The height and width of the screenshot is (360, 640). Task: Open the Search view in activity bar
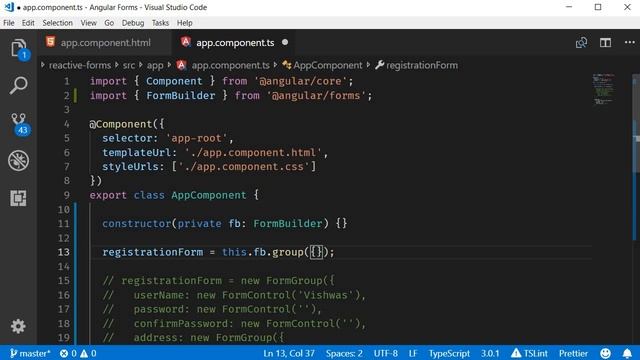coord(18,85)
